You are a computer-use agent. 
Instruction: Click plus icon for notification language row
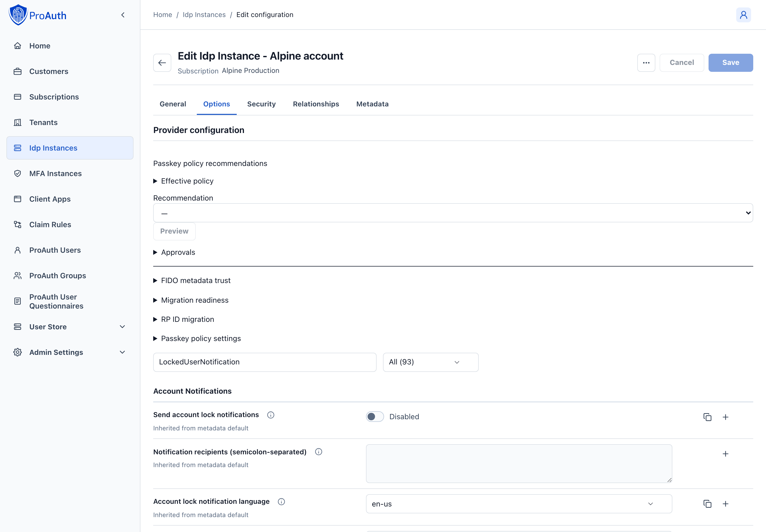point(725,504)
